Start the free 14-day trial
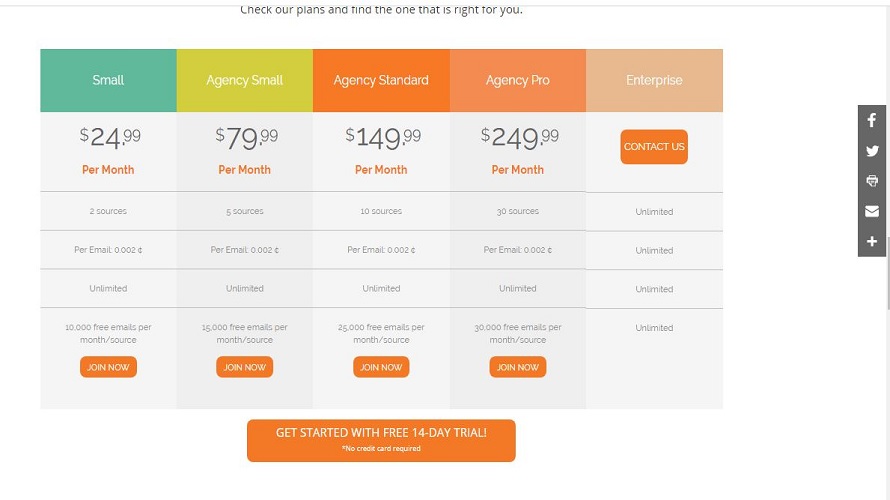This screenshot has width=890, height=500. (x=381, y=440)
